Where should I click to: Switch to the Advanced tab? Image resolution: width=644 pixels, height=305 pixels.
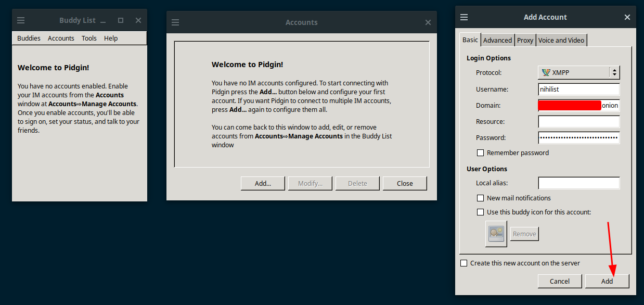coord(498,40)
